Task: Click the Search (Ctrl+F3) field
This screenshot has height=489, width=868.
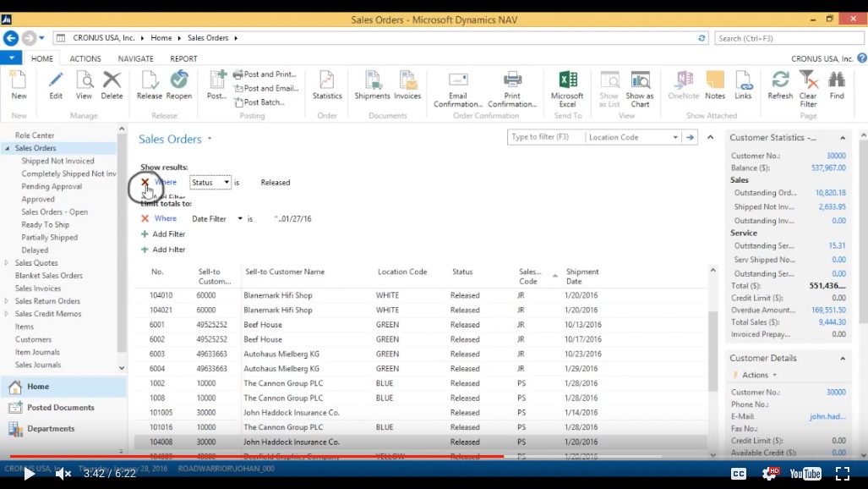Action: coord(789,38)
